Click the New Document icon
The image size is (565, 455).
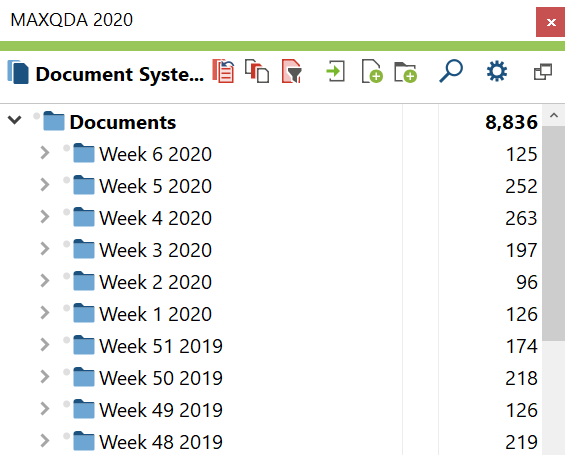click(x=372, y=71)
